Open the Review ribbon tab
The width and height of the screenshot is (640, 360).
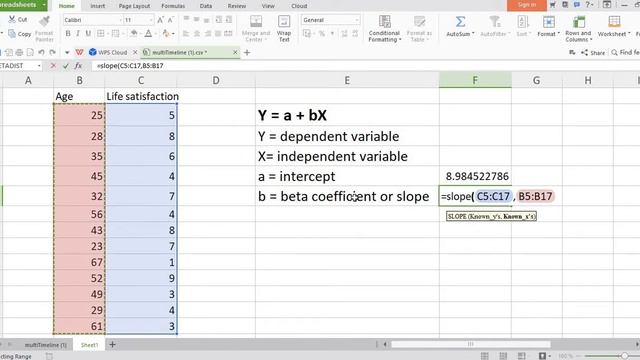[x=237, y=6]
